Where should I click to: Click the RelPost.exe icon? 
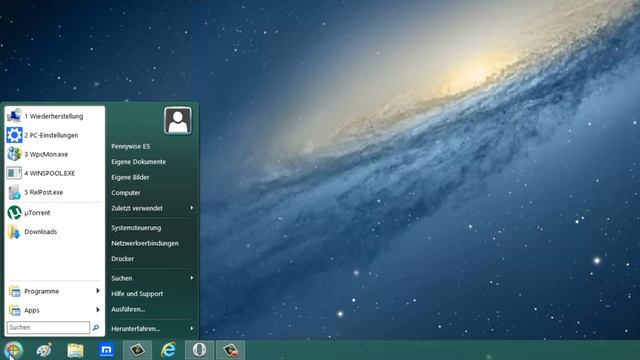(14, 192)
